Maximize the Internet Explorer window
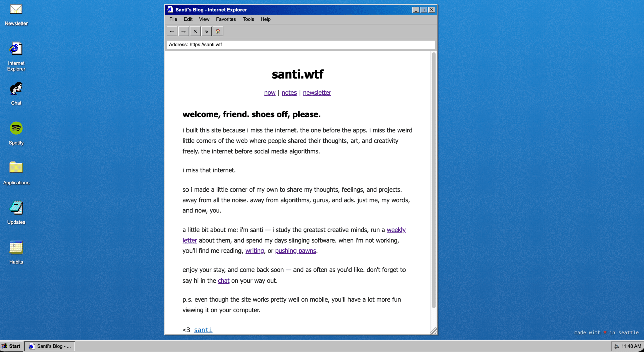644x352 pixels. pyautogui.click(x=424, y=10)
